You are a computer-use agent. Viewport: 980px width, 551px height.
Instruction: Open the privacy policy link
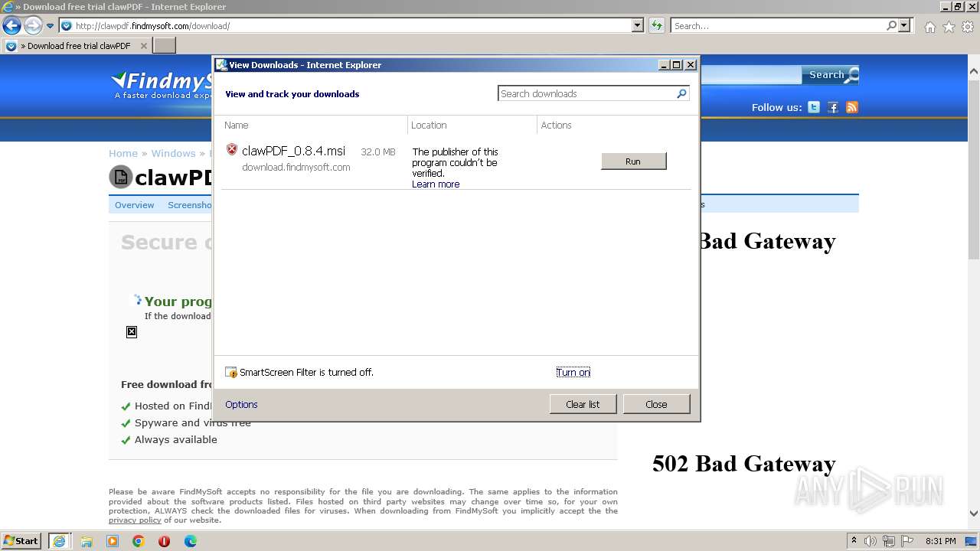(135, 520)
